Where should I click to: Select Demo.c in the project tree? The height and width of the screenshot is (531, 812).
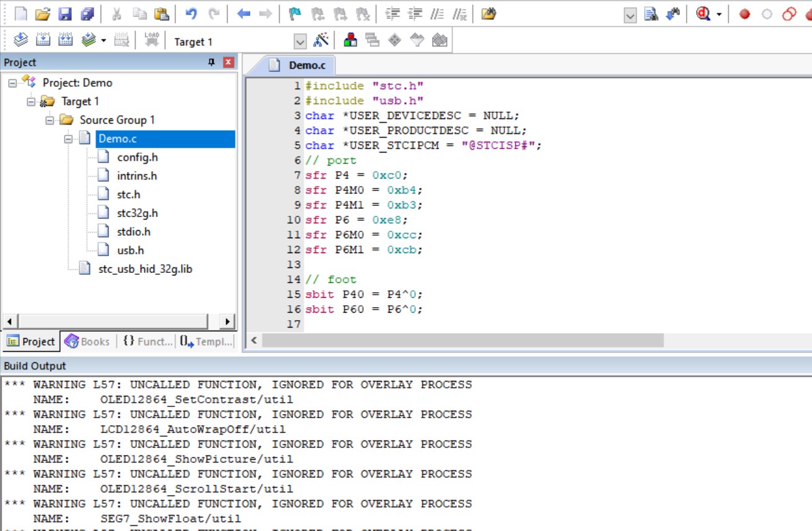tap(117, 139)
